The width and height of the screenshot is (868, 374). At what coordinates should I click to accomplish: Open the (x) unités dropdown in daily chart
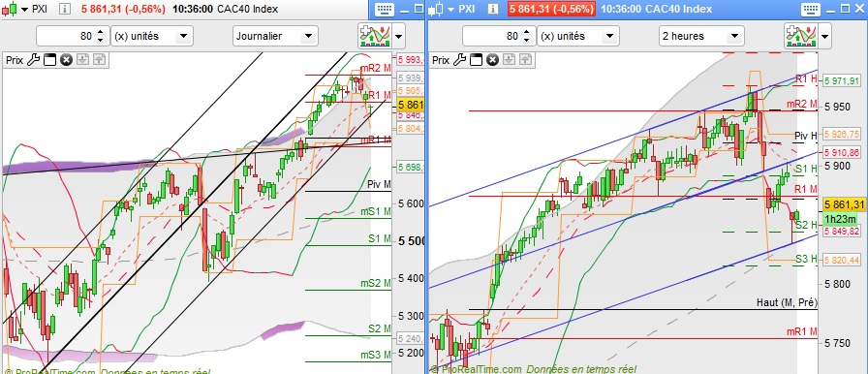tap(152, 36)
